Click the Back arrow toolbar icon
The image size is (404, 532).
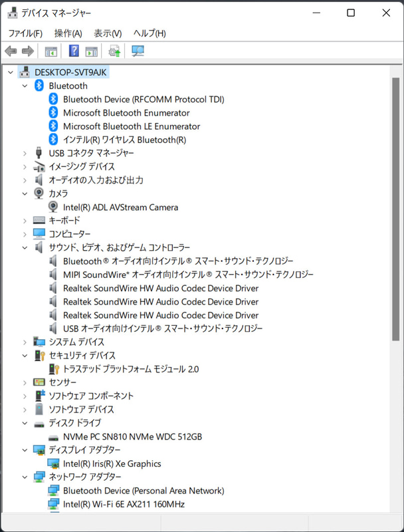coord(11,51)
